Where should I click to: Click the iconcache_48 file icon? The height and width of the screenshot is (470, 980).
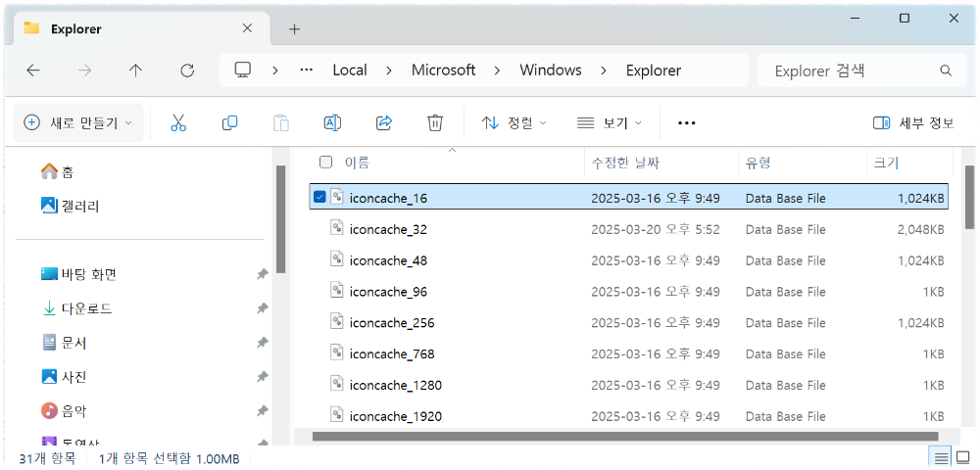(x=337, y=259)
